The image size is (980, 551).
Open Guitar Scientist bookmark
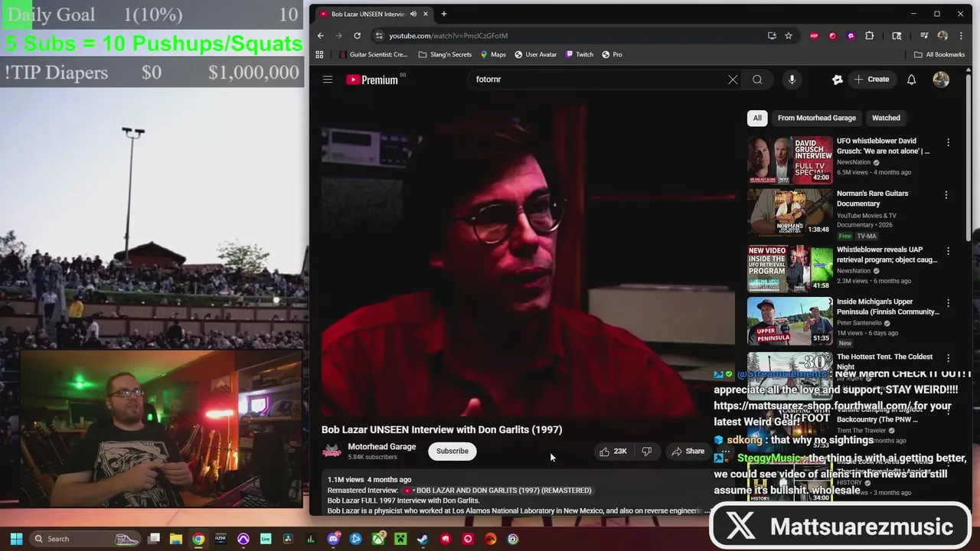tap(372, 54)
